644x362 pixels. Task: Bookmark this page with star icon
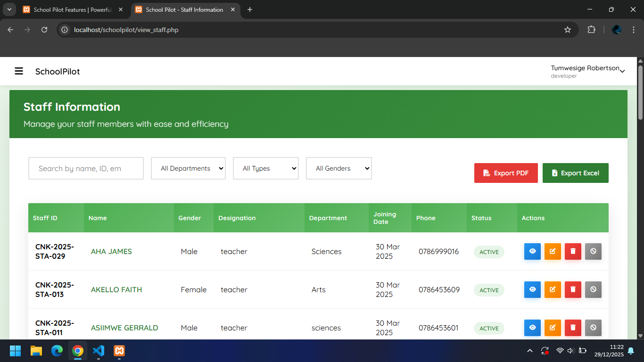(x=568, y=30)
